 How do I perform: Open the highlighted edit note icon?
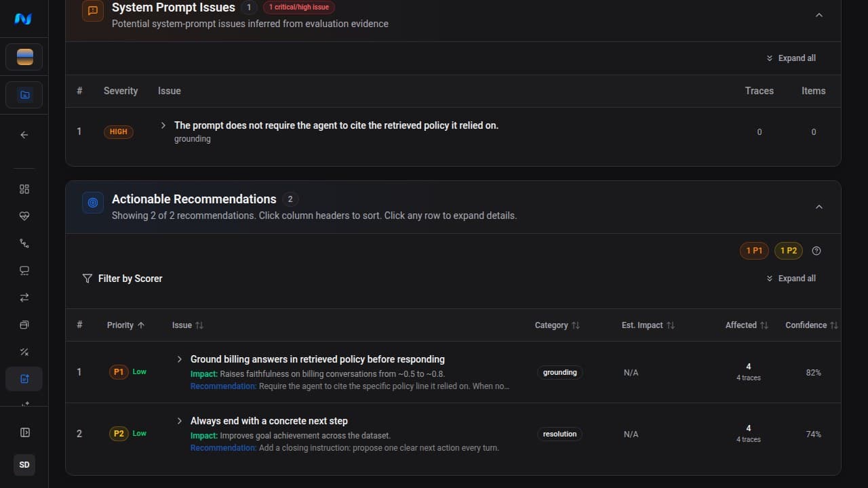point(24,379)
